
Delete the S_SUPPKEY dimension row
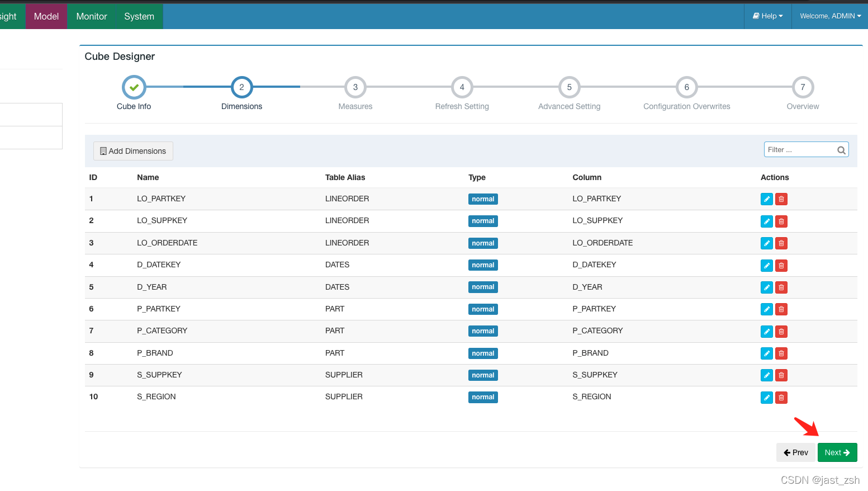(781, 375)
